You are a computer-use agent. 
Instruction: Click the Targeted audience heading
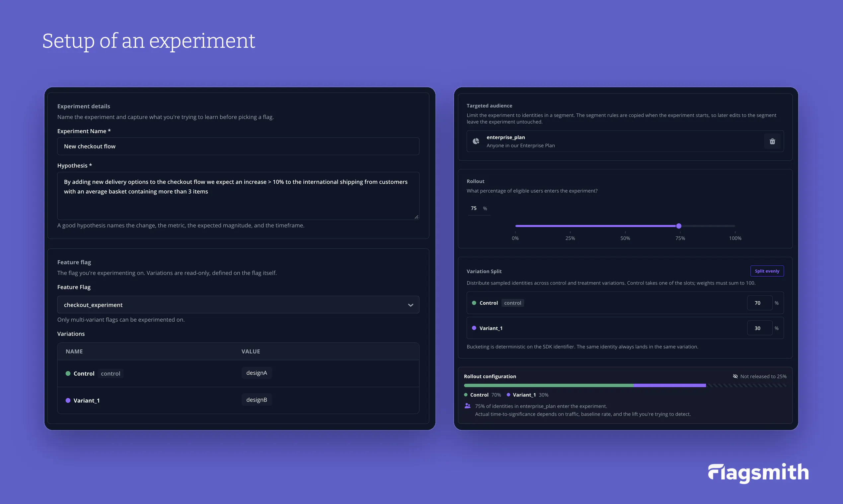coord(489,106)
